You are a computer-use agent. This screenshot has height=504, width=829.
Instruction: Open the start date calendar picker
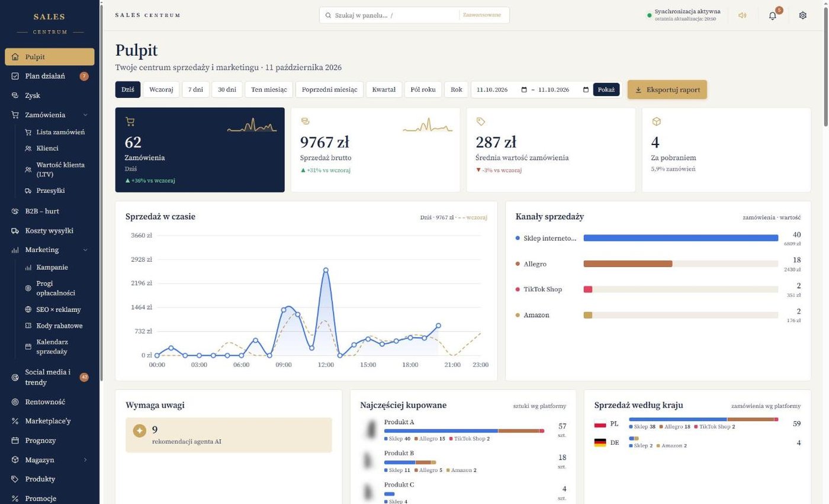pos(524,90)
